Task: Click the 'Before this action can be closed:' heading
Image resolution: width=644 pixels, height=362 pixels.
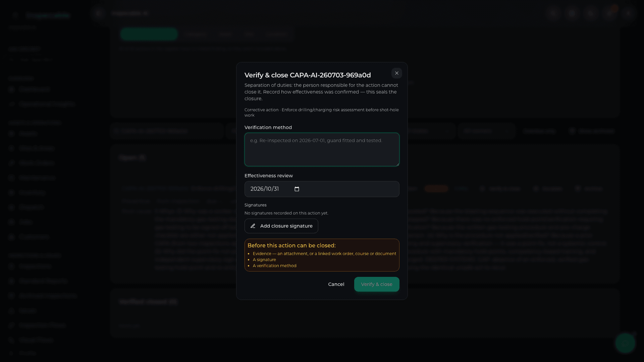Action: click(x=291, y=245)
